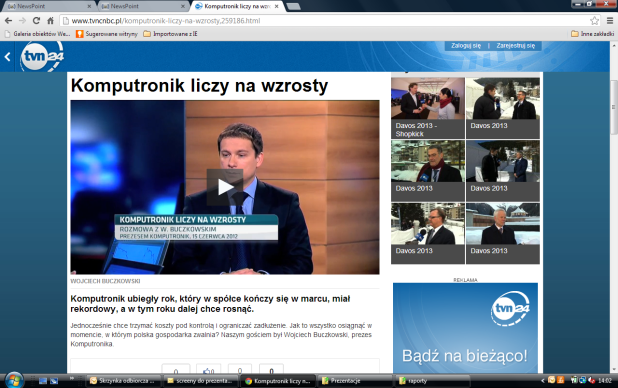Switch to the first NewsPoint tab
Screen dimensions: 618x388
coord(47,6)
